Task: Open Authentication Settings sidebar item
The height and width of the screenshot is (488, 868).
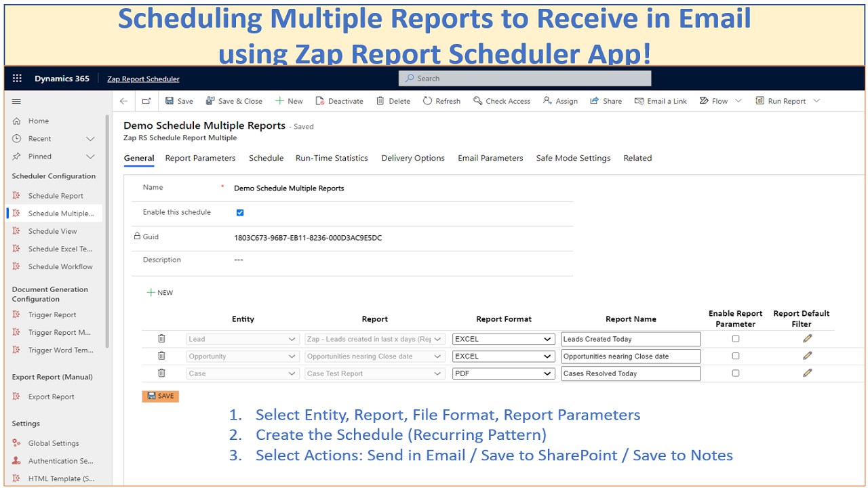Action: point(60,461)
